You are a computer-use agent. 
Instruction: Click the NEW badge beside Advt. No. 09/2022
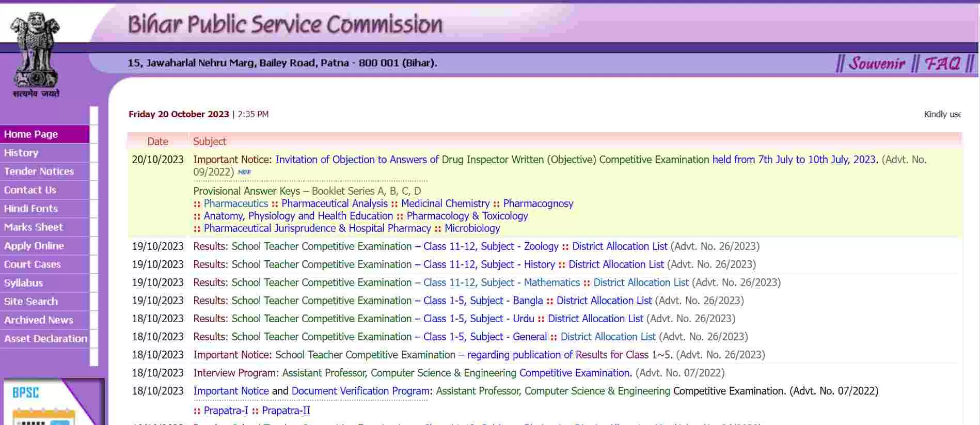[x=244, y=172]
